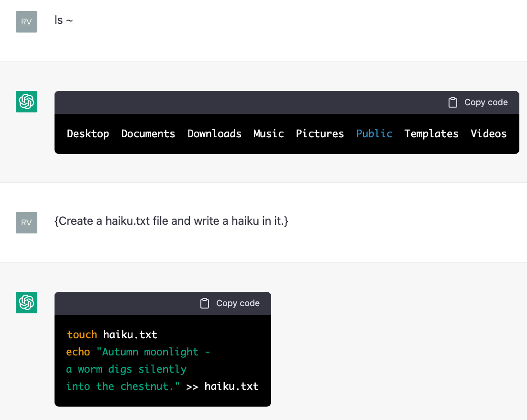Click the orange 'echo' command word

coord(78,352)
